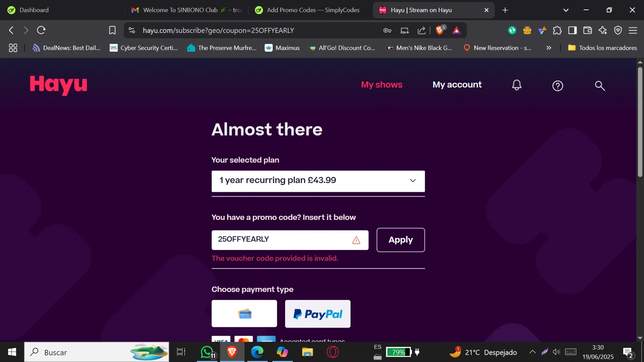644x362 pixels.
Task: Click the Hayu logo
Action: [x=58, y=85]
